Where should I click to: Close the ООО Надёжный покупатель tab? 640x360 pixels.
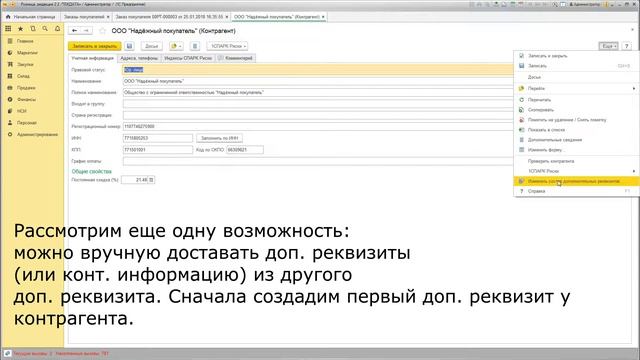pos(323,17)
